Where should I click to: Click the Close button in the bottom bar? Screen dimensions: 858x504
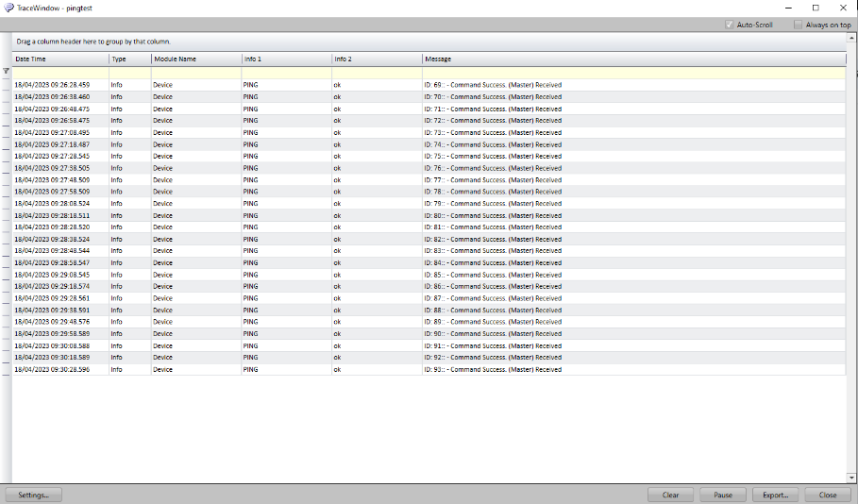point(828,495)
